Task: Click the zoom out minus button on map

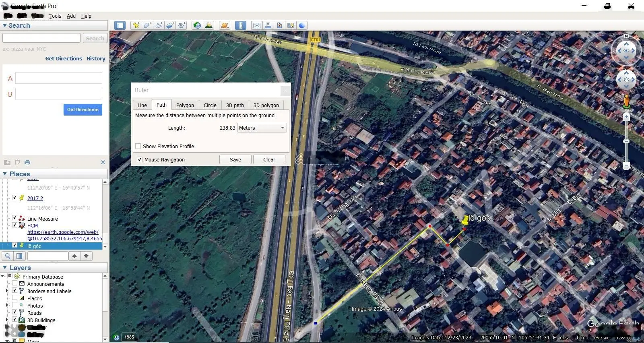Action: (x=626, y=166)
